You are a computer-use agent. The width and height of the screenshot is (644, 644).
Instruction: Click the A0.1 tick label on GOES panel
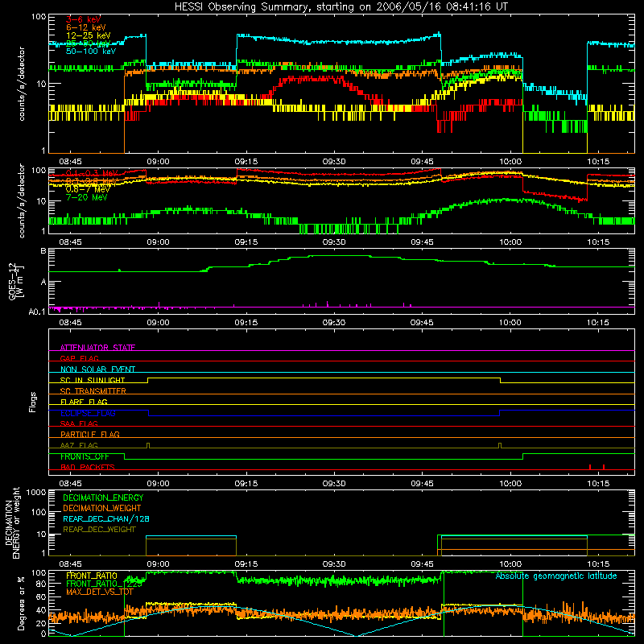(x=37, y=312)
